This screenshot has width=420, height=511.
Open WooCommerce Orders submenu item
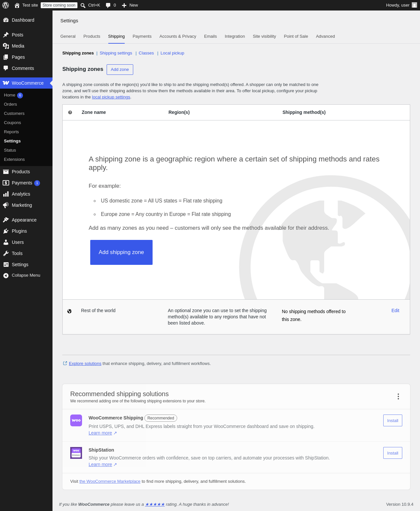(10, 104)
